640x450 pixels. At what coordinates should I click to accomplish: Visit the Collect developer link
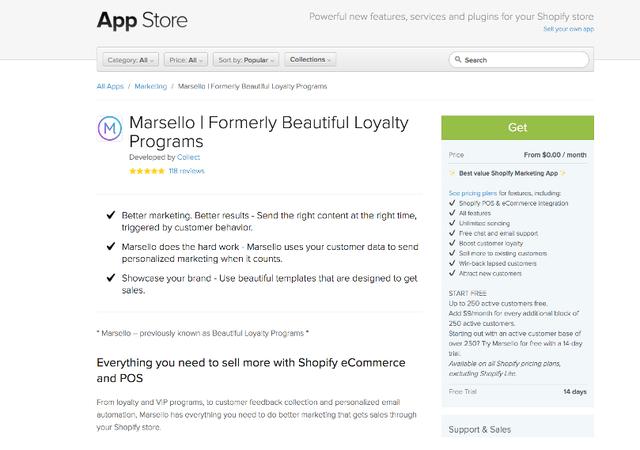click(189, 157)
